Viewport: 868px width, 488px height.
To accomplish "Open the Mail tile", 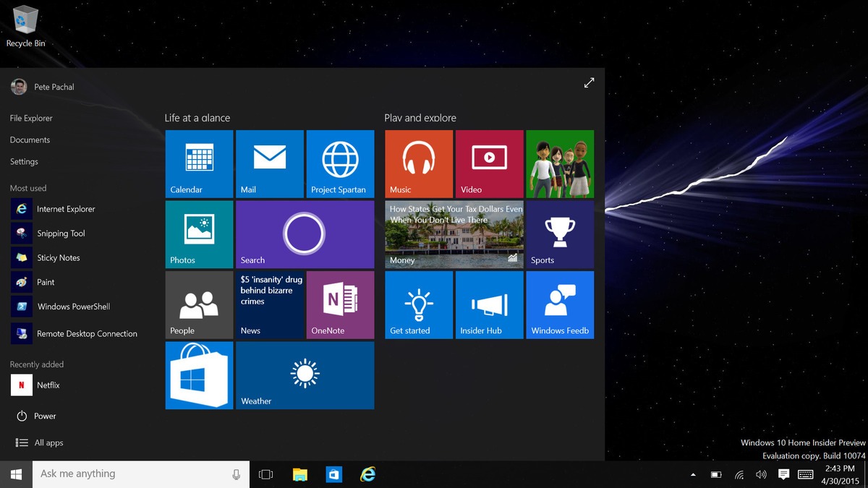I will pyautogui.click(x=270, y=164).
